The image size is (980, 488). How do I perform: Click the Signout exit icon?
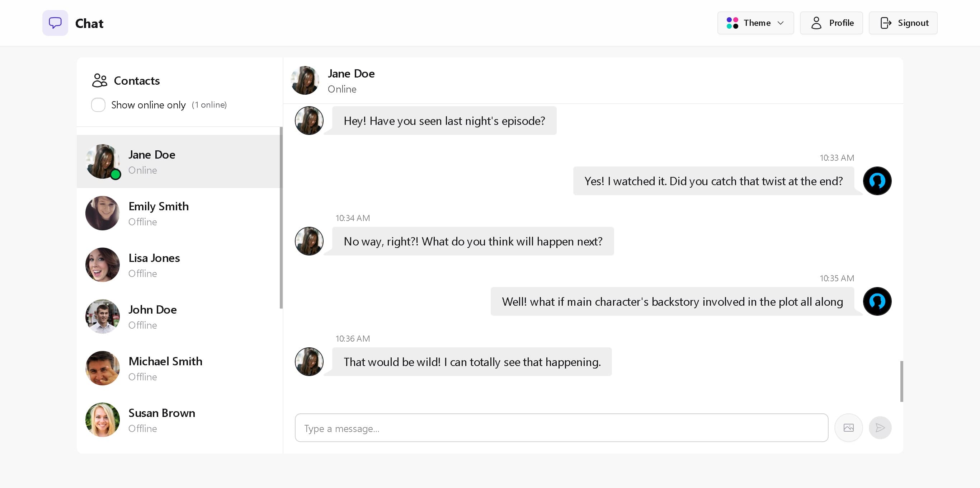pos(887,23)
